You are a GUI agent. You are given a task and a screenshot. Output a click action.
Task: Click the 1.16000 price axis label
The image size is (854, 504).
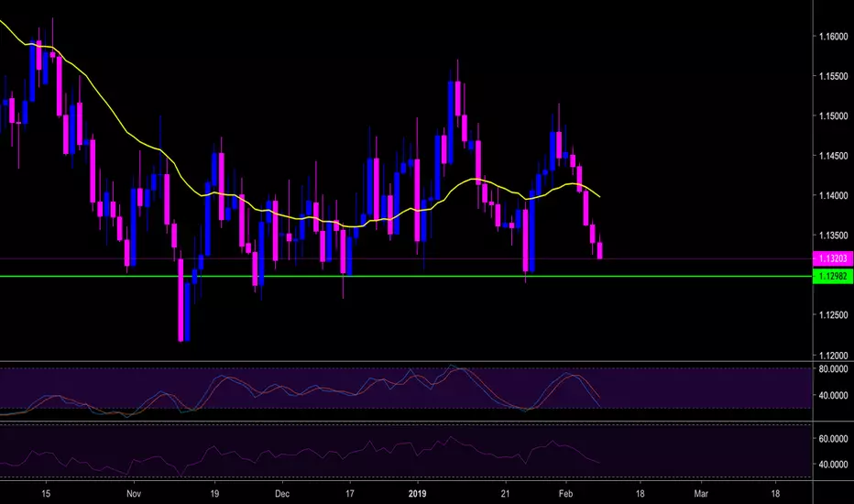[x=833, y=37]
